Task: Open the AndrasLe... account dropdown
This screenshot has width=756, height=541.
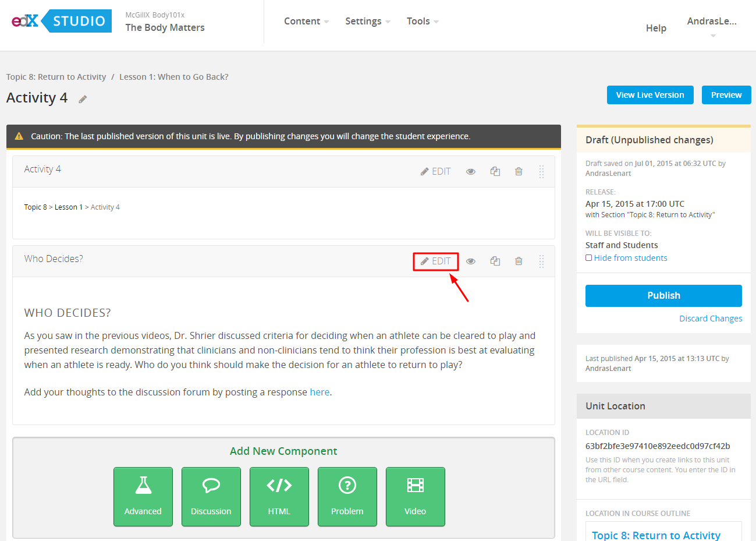Action: click(712, 27)
